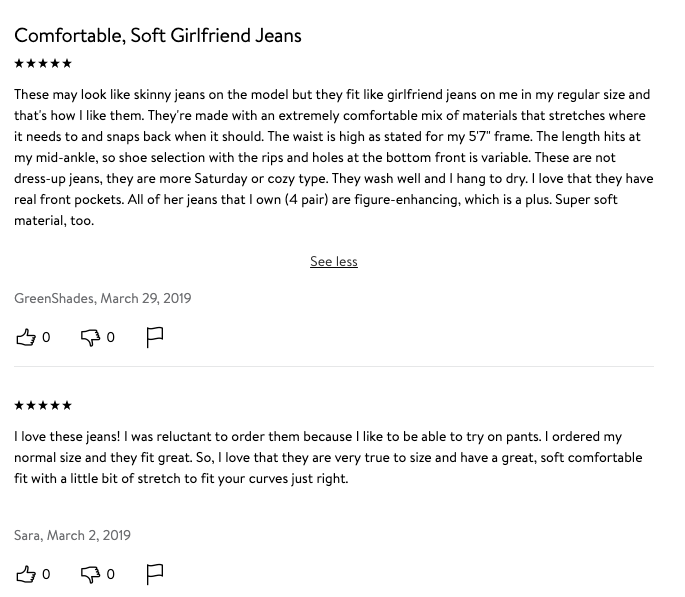Select the title Comfortable, Soft Girlfriend Jeans
Image resolution: width=685 pixels, height=597 pixels.
pyautogui.click(x=158, y=35)
